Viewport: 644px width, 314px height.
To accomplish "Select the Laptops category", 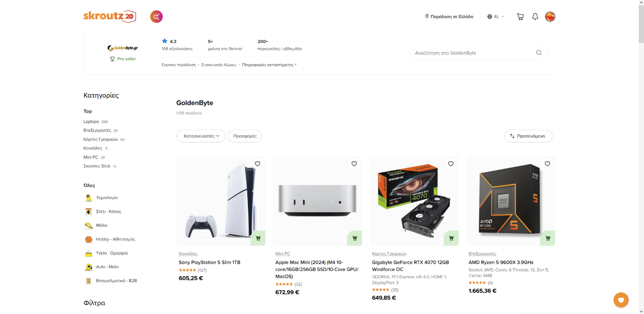I will (91, 121).
